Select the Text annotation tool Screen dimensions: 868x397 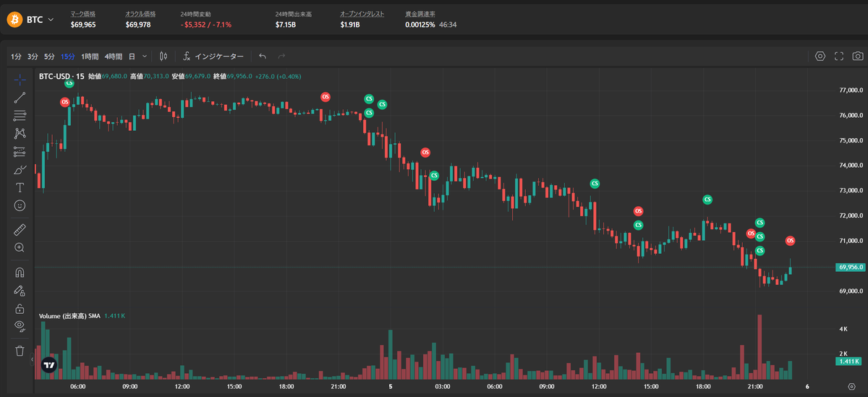point(20,187)
